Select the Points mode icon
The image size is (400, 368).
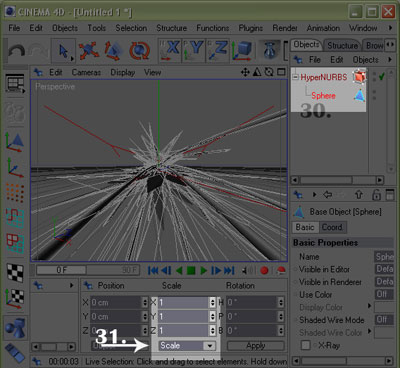pos(15,193)
